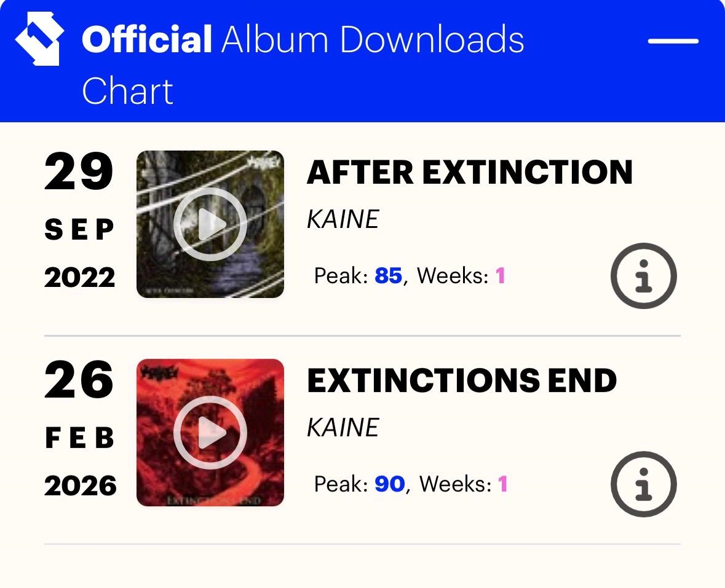Screen dimensions: 725x588
Task: Open info for After Extinction
Action: tap(643, 276)
